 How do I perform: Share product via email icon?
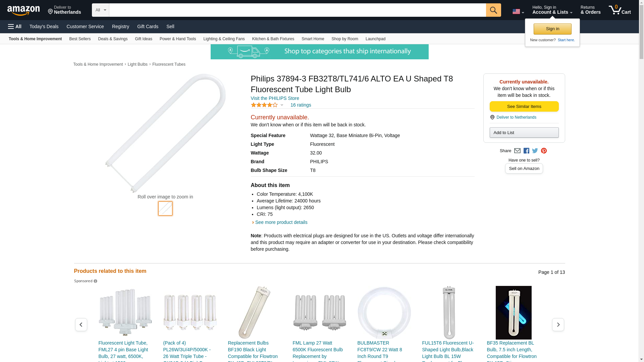[x=517, y=151]
